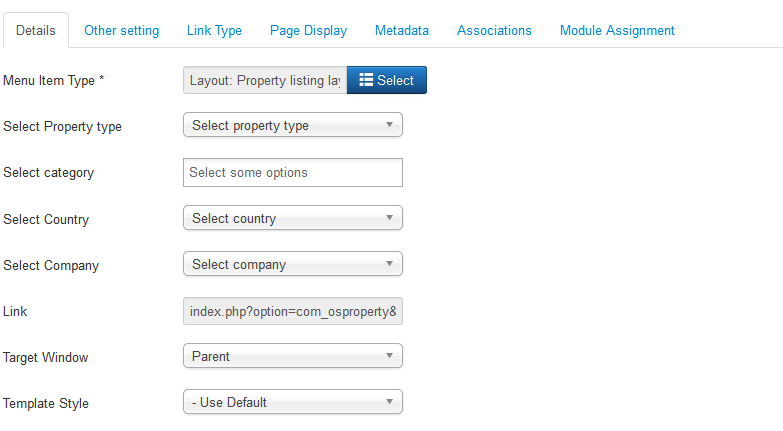783x431 pixels.
Task: Select the Details tab
Action: tap(36, 30)
